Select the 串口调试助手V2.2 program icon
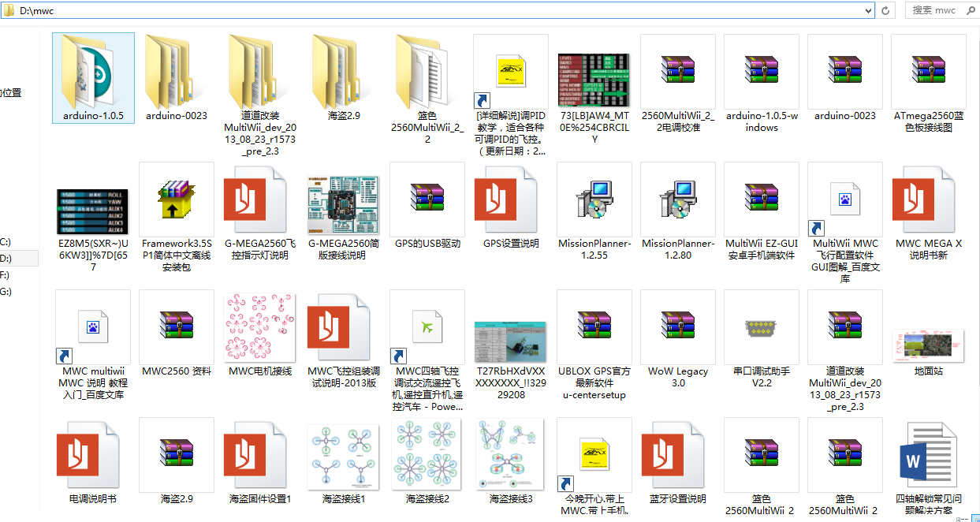 click(762, 327)
